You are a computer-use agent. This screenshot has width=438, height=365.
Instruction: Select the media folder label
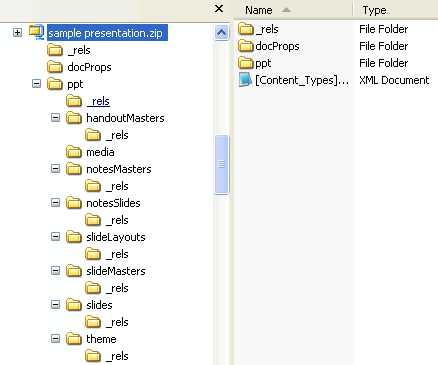(100, 152)
